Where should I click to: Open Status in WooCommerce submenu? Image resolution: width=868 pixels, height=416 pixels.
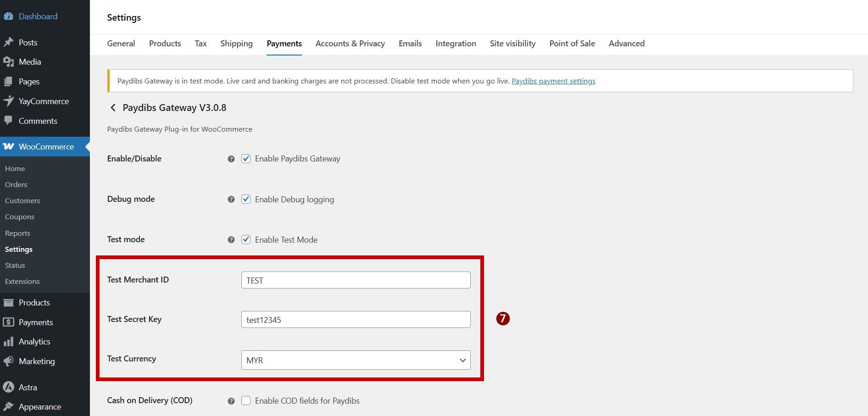(15, 266)
